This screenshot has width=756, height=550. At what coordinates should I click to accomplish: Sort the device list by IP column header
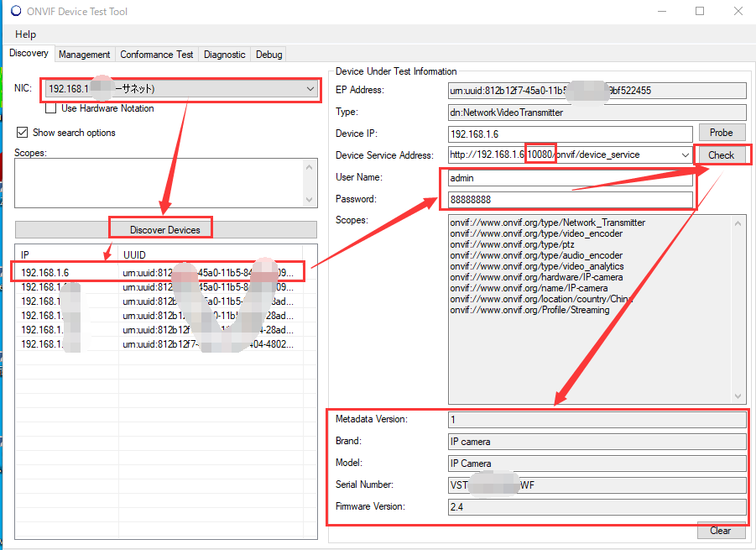[67, 254]
